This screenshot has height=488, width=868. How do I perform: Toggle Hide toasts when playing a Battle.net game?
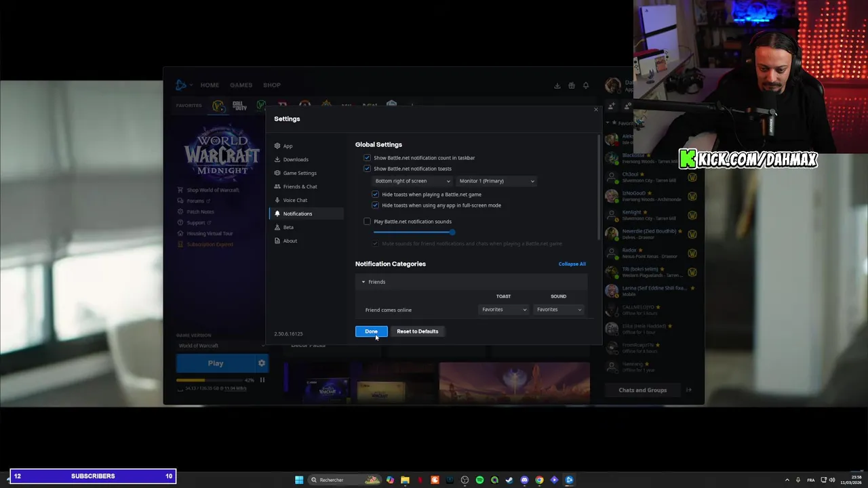point(375,195)
